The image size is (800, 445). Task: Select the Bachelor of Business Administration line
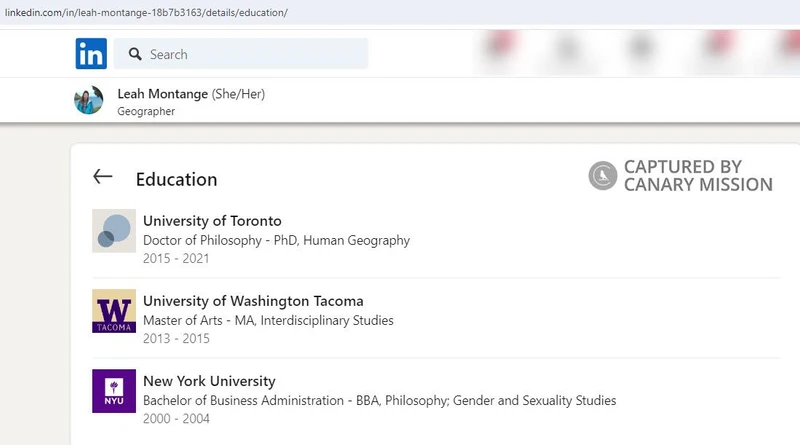tap(380, 401)
